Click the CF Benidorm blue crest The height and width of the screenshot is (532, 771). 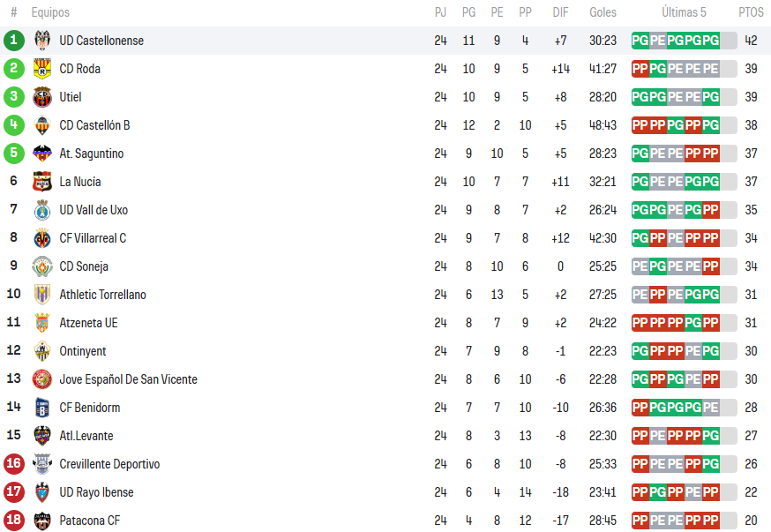[x=42, y=408]
